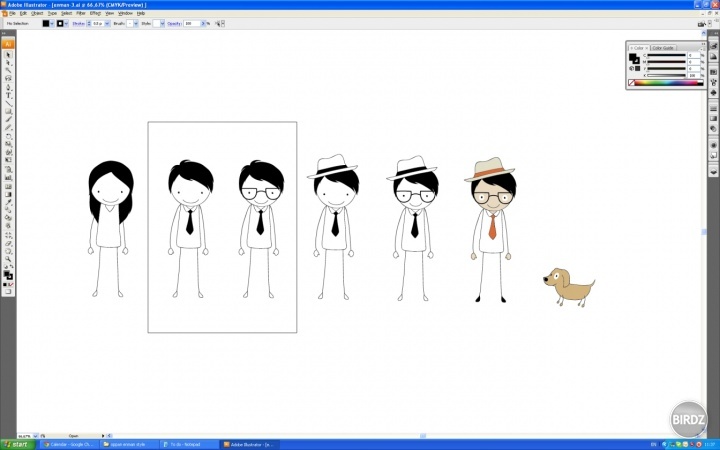Click the None swatch on the color spectrum
Viewport: 720px width, 450px height.
[x=631, y=83]
